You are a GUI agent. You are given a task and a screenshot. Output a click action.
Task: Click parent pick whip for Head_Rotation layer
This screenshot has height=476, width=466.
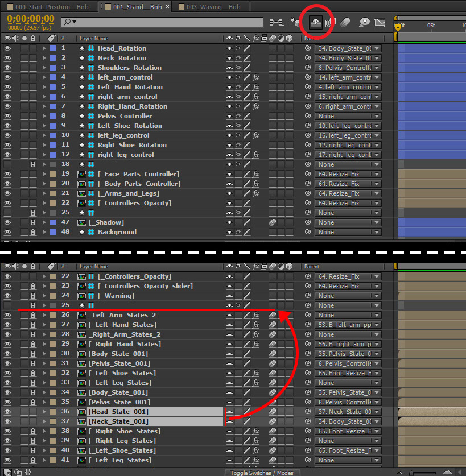point(308,48)
